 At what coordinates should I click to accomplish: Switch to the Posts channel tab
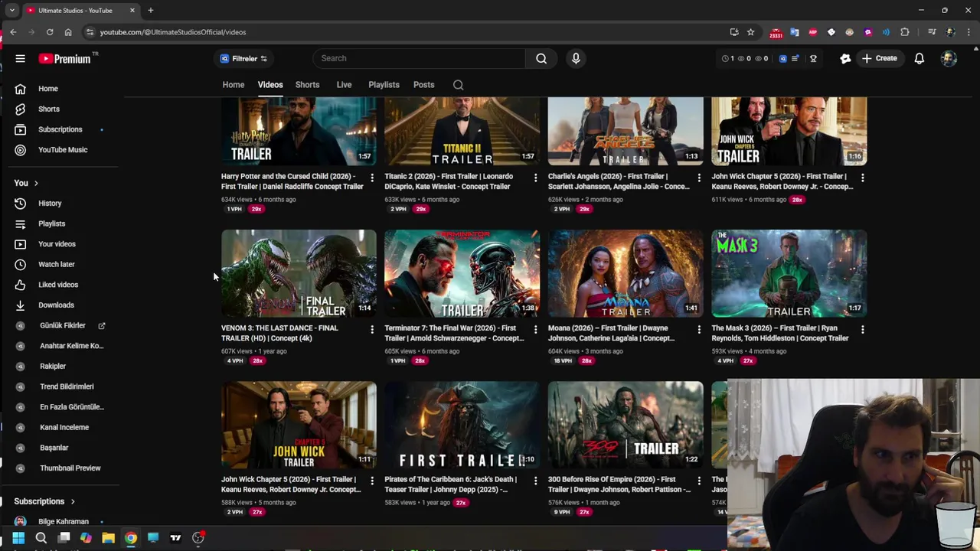[x=423, y=85]
